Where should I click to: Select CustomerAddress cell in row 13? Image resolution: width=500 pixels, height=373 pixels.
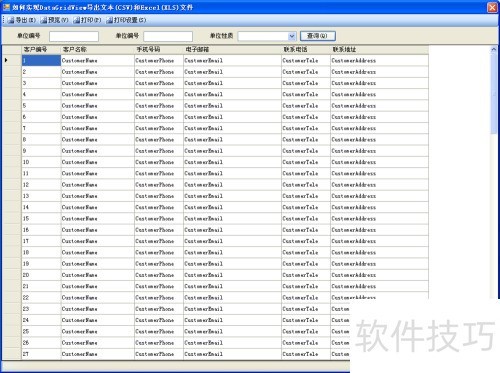click(379, 196)
